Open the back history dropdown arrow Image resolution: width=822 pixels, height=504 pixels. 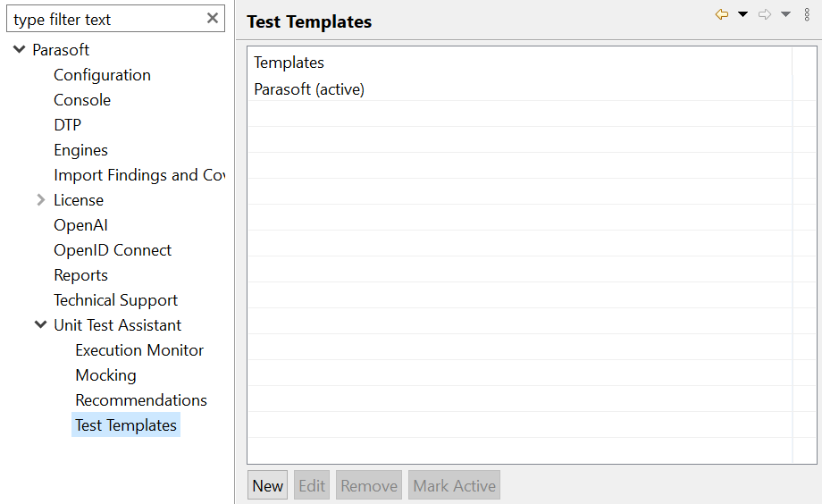742,14
